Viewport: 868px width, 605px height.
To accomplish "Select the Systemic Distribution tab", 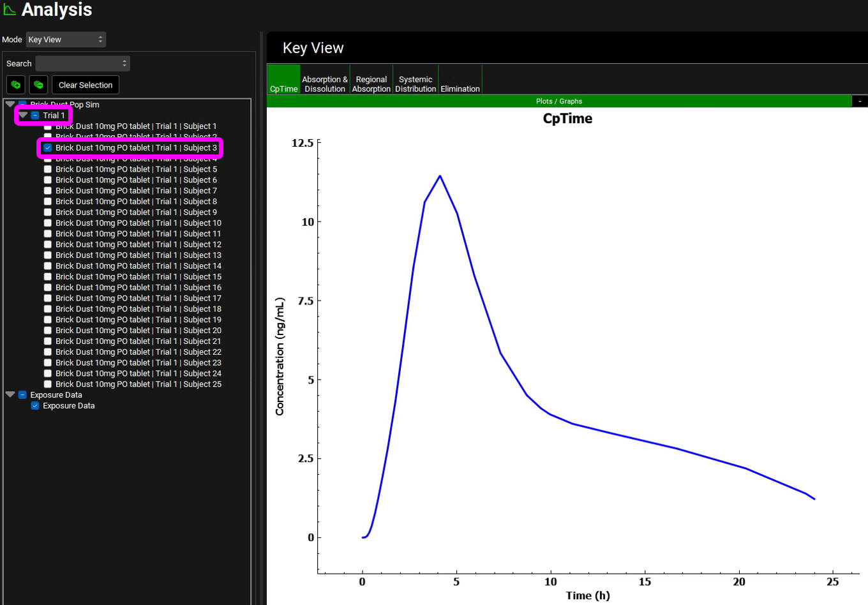I will coord(415,84).
